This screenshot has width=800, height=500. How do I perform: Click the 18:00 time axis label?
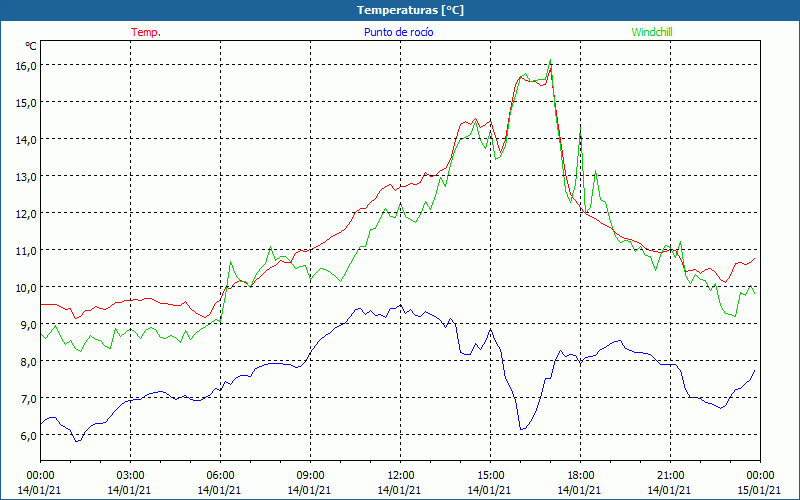tap(580, 476)
